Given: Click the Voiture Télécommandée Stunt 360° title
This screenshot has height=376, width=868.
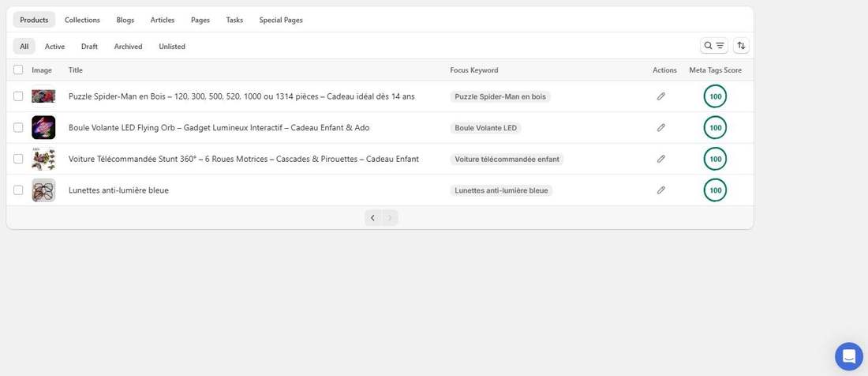Looking at the screenshot, I should coord(244,159).
